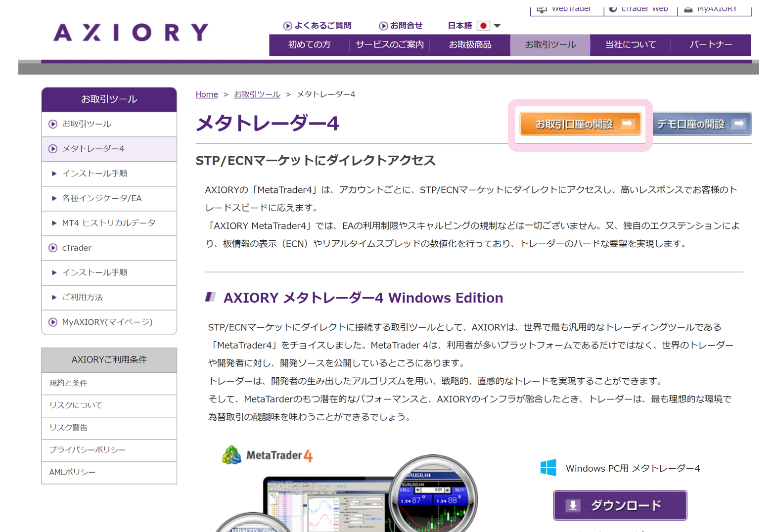Click the circle icon beside sidebar メタトレーダー4

53,149
